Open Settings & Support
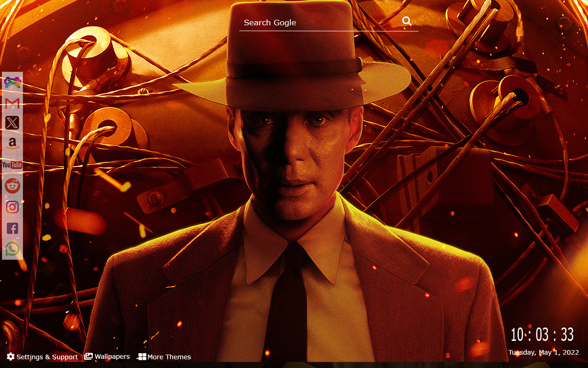588x368 pixels. click(x=47, y=356)
